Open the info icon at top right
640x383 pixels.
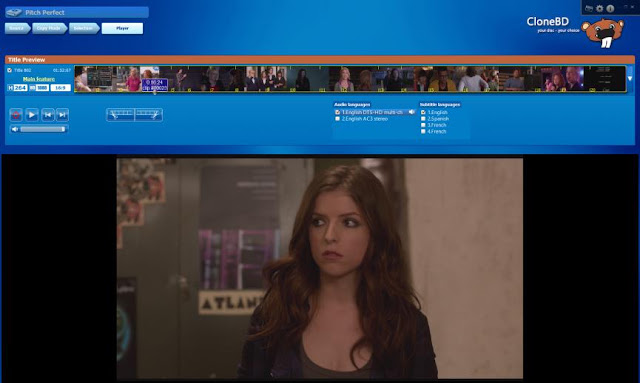[610, 9]
